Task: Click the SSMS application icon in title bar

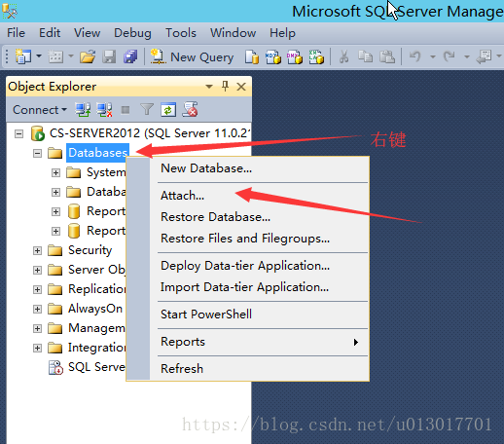Action: [x=10, y=11]
